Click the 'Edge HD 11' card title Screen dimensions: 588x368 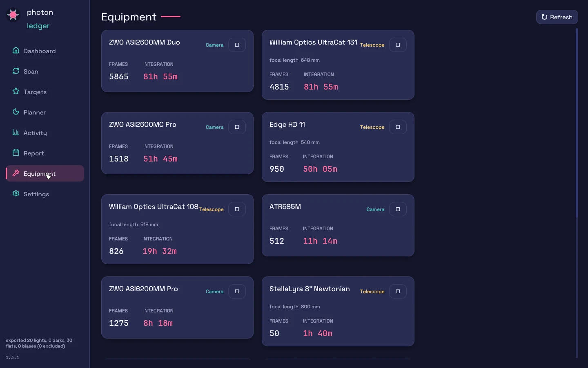pos(287,125)
